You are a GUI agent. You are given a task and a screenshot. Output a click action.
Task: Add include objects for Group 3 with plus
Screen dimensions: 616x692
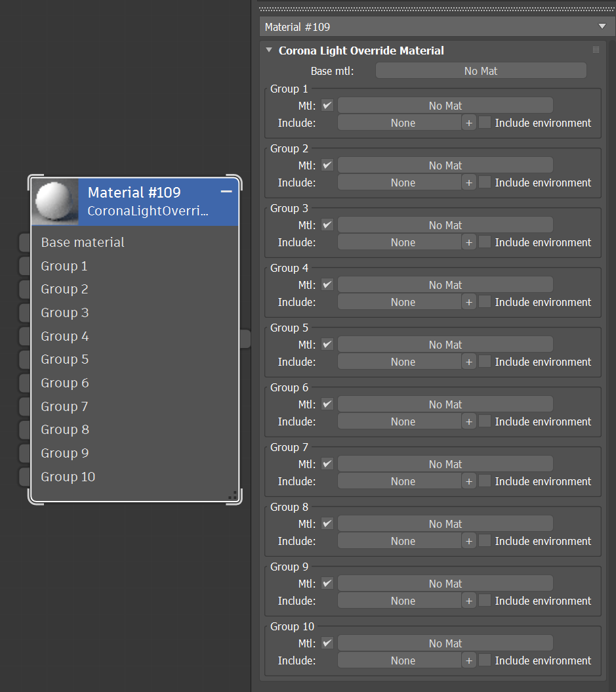tap(469, 242)
